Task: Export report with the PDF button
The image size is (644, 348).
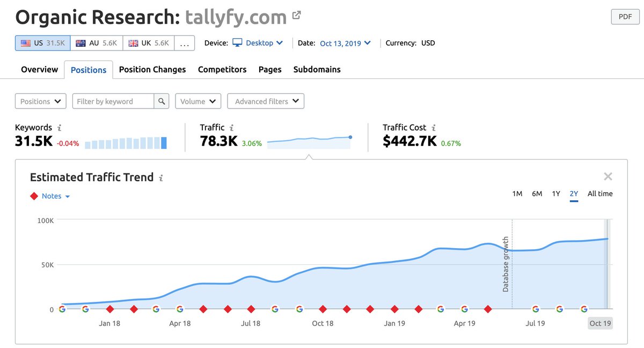Action: 625,17
